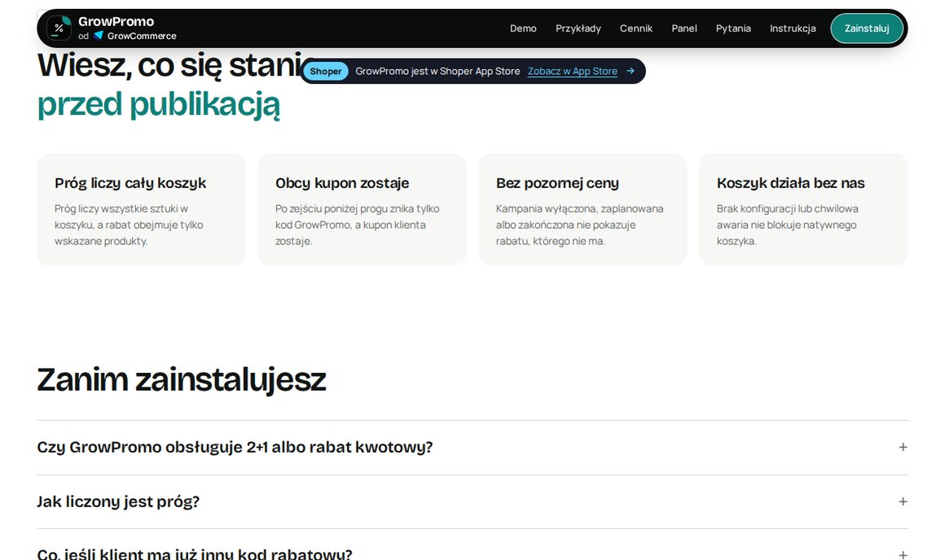Image resolution: width=945 pixels, height=560 pixels.
Task: Click the GrowCommerce blue logo icon
Action: (99, 36)
